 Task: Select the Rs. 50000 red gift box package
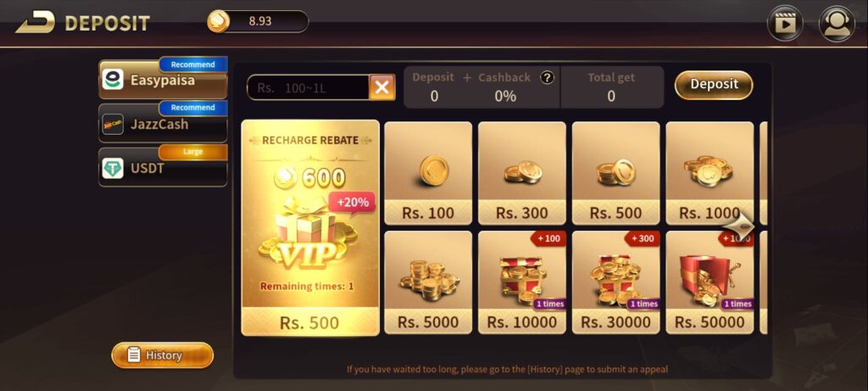pyautogui.click(x=709, y=282)
